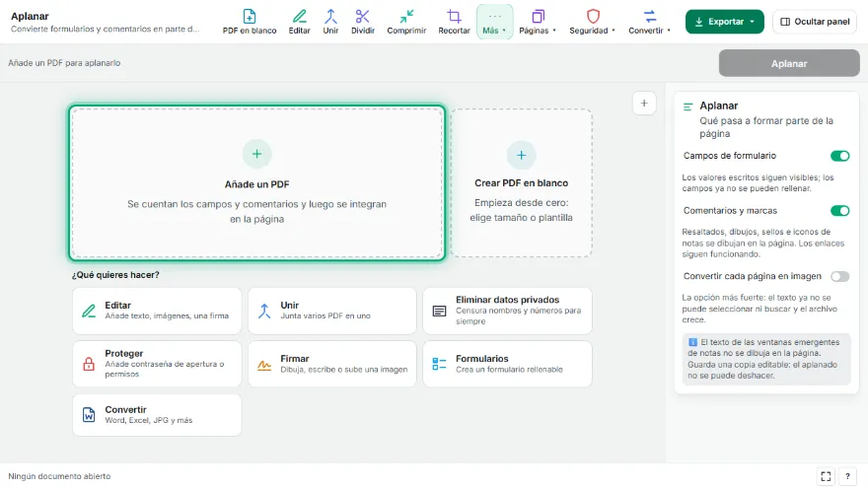Viewport: 868px width, 488px height.
Task: Open the Proteger quick action card
Action: click(x=157, y=364)
